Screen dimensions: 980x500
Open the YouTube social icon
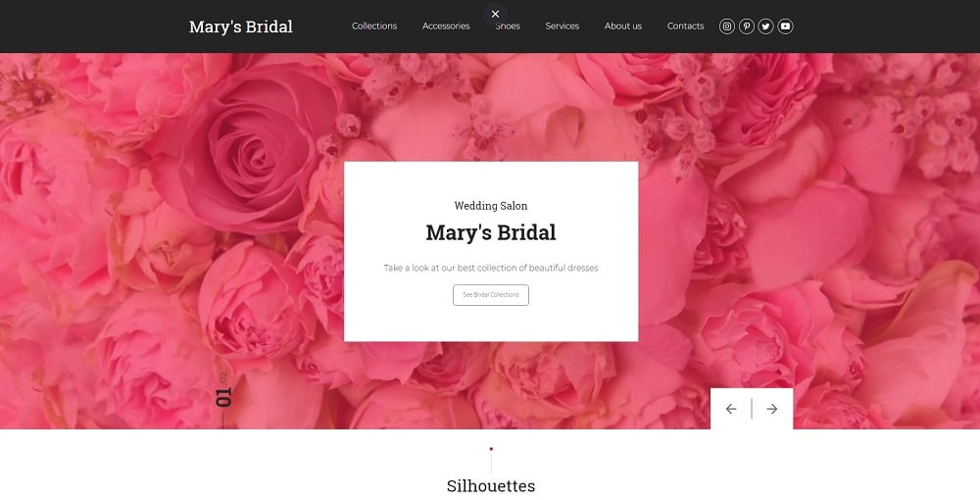tap(786, 26)
